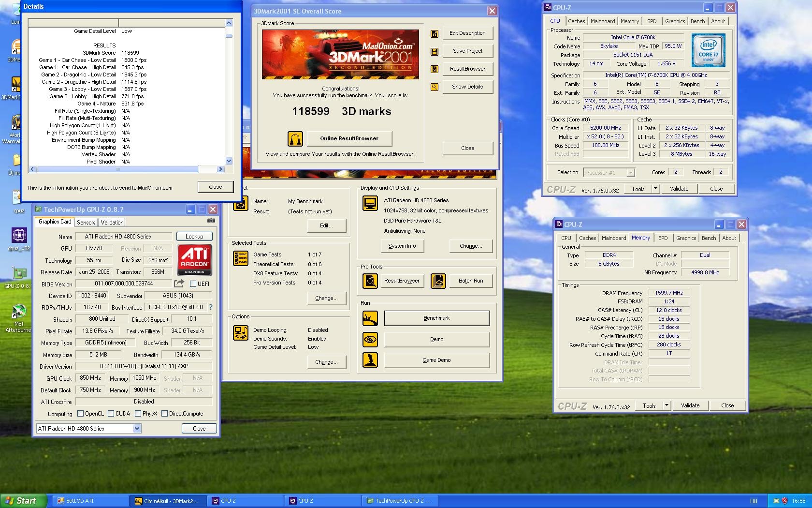Image resolution: width=812 pixels, height=508 pixels.
Task: Click the Online ResultBrowser button
Action: tap(349, 138)
